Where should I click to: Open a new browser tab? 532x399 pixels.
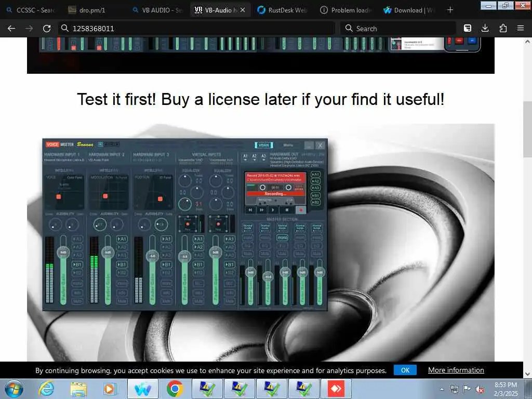450,10
